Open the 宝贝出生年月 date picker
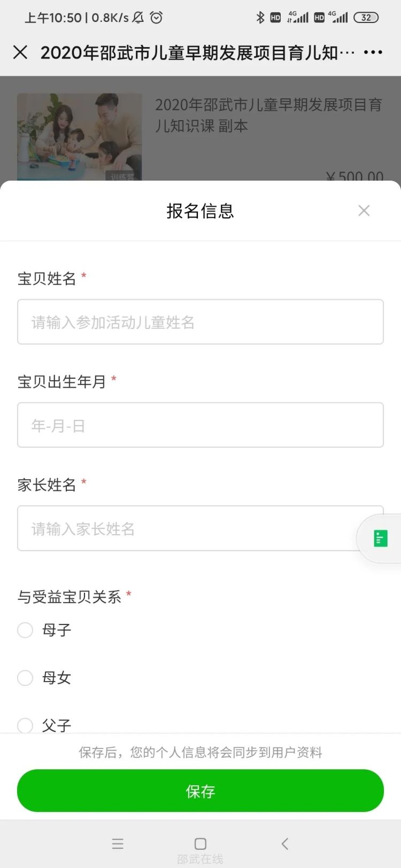Image resolution: width=401 pixels, height=868 pixels. [x=200, y=425]
